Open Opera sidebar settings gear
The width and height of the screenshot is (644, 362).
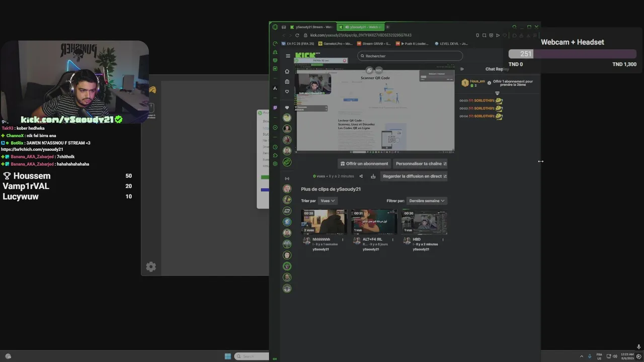pos(275,163)
